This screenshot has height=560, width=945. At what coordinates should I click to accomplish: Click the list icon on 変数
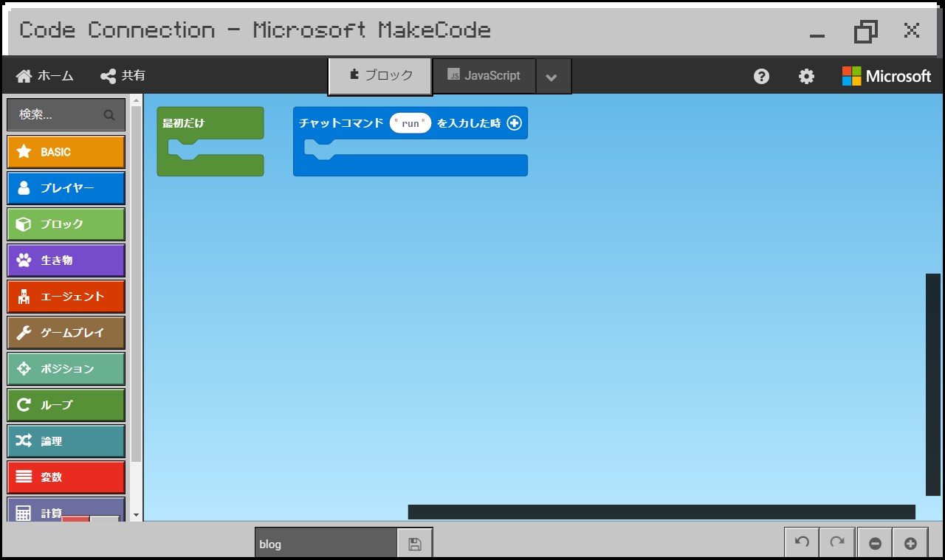point(24,477)
